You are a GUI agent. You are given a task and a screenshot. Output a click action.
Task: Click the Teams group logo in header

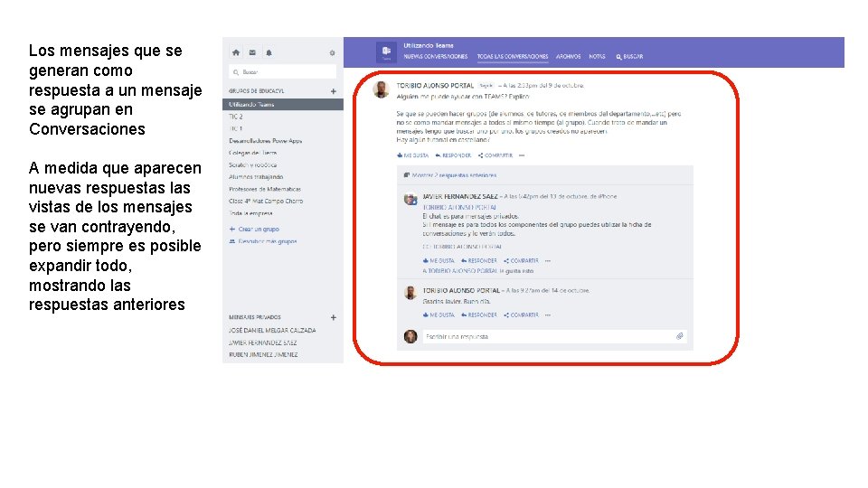tap(386, 52)
